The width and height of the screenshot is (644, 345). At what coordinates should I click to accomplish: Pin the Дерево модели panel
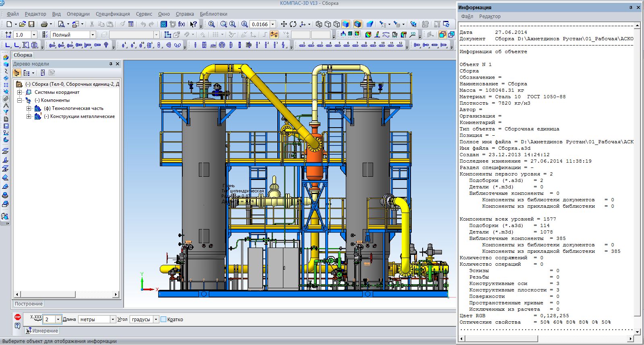click(x=111, y=64)
